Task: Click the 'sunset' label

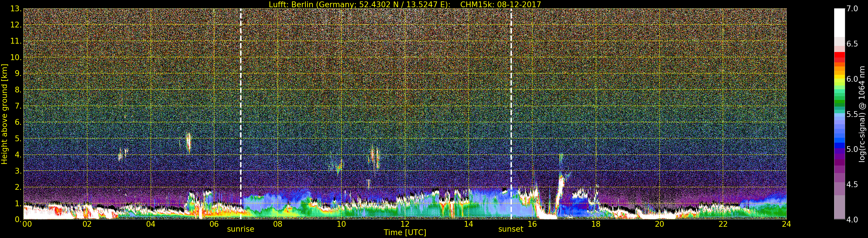Action: point(511,229)
